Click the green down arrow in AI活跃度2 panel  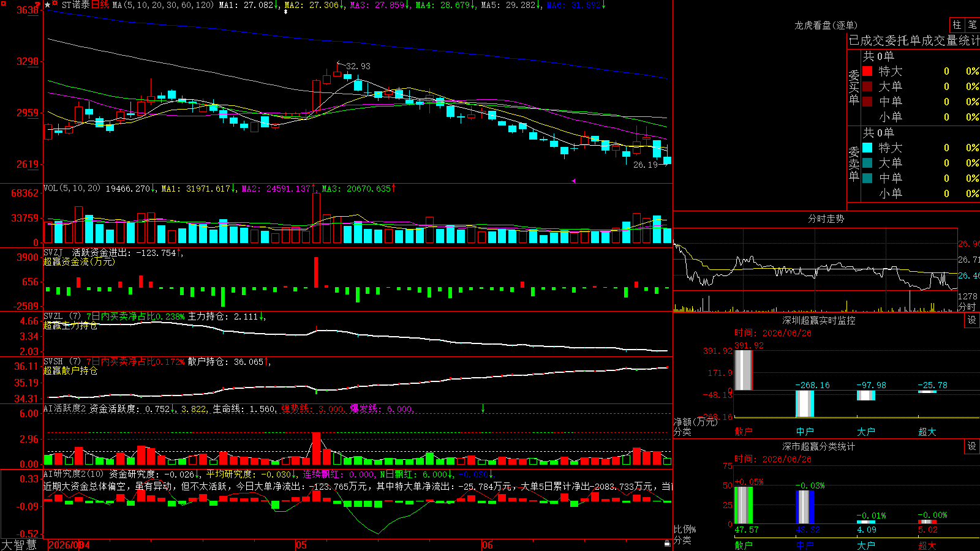point(483,408)
